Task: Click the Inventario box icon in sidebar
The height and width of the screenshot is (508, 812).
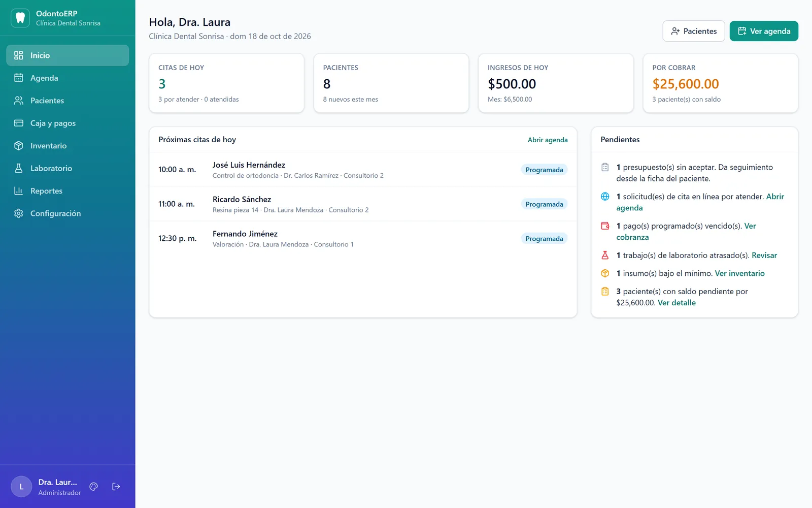Action: pos(19,146)
